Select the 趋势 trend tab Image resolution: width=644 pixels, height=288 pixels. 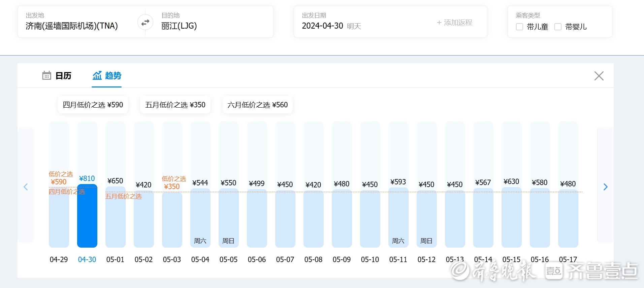(107, 76)
